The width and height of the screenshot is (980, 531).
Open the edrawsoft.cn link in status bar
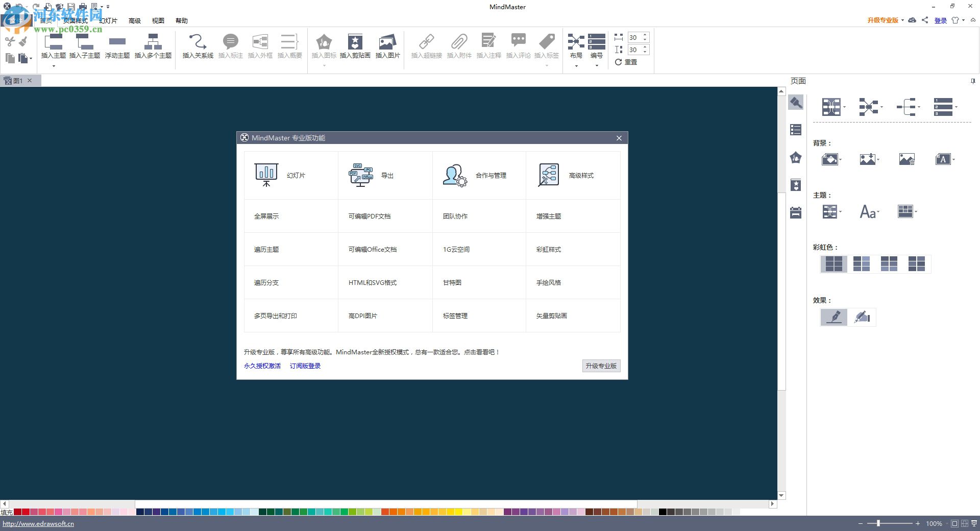pyautogui.click(x=38, y=523)
